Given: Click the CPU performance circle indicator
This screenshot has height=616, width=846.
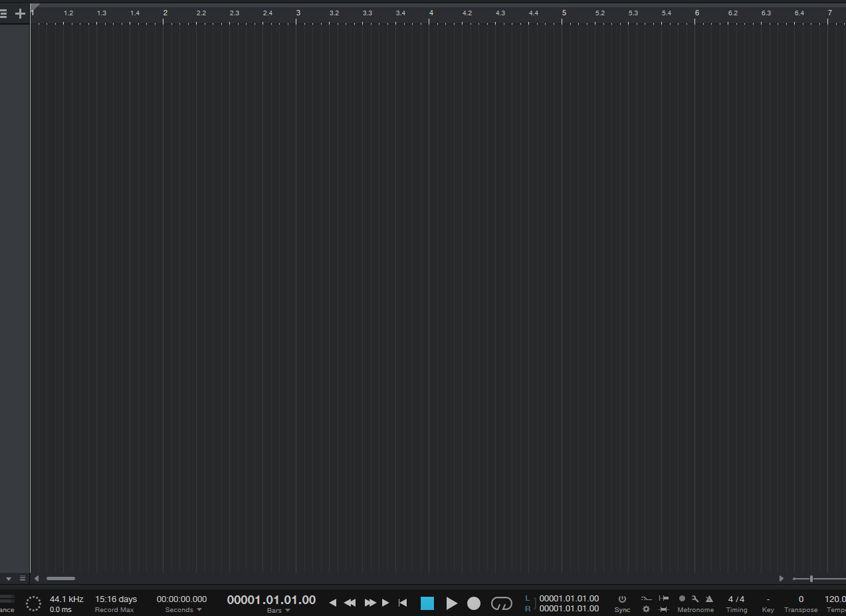Looking at the screenshot, I should point(33,603).
